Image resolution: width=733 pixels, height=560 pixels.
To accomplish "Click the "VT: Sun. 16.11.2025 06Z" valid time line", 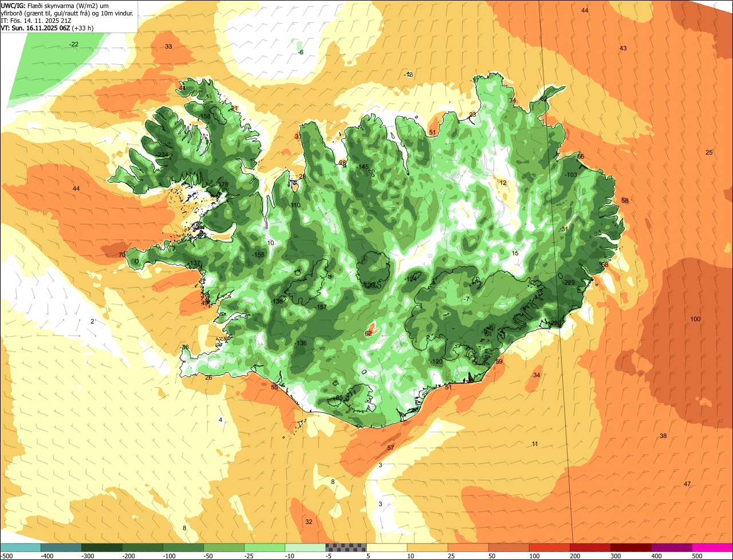I will pos(36,27).
